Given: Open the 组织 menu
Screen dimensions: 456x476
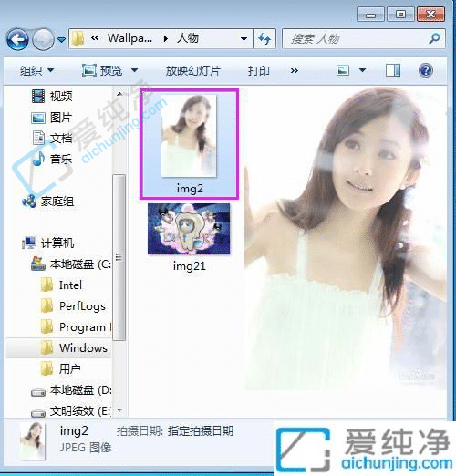Looking at the screenshot, I should click(x=36, y=71).
